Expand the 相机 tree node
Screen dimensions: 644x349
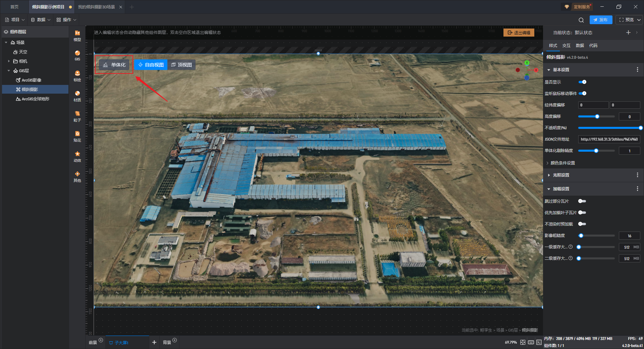(9, 61)
